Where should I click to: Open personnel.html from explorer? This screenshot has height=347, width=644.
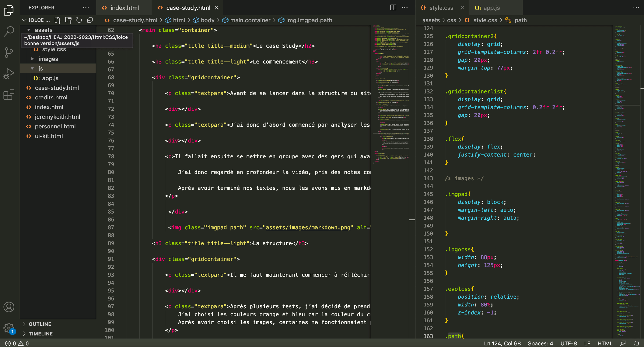[58, 126]
